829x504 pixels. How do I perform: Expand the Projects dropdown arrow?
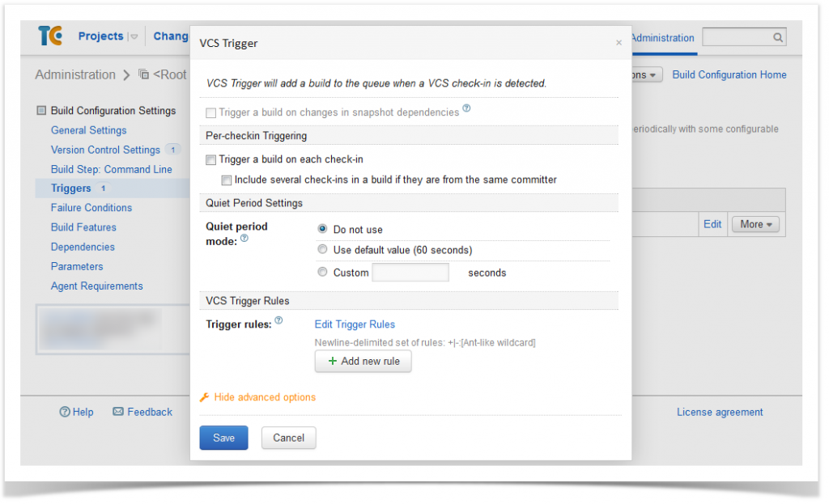(133, 36)
